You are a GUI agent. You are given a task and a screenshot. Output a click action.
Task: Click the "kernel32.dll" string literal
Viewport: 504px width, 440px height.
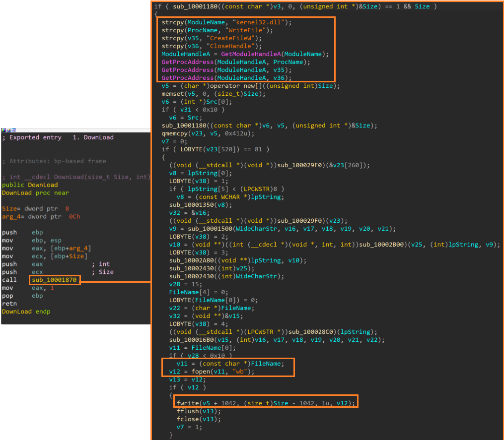point(259,22)
